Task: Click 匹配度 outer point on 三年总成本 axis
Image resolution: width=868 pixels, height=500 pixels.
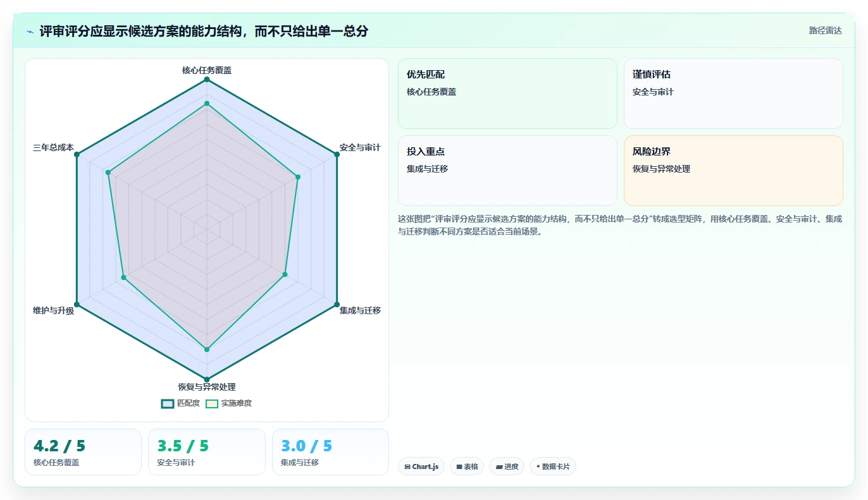Action: pyautogui.click(x=77, y=154)
